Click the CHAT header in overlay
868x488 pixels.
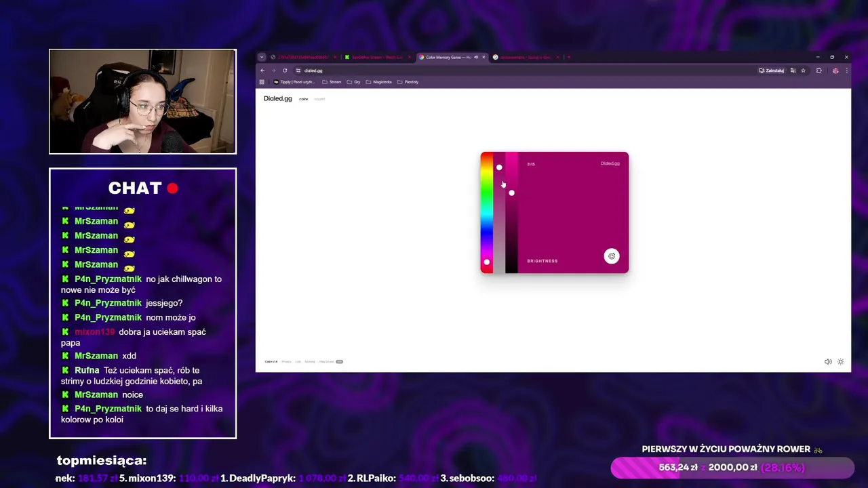[x=135, y=188]
